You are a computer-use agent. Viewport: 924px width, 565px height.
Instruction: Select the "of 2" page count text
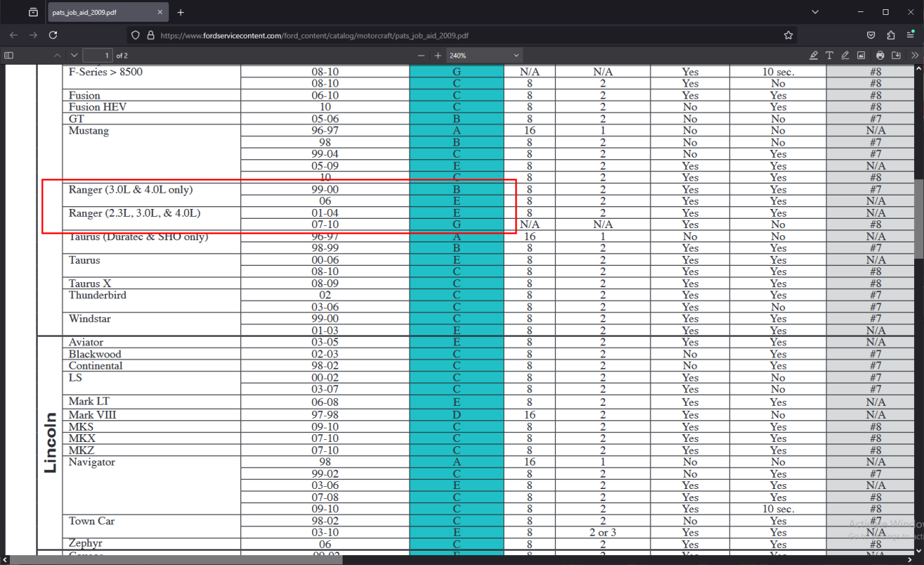(x=122, y=55)
